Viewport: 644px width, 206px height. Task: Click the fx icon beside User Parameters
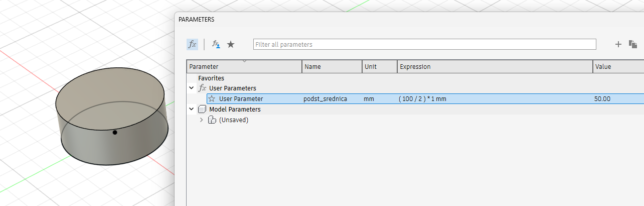(203, 88)
